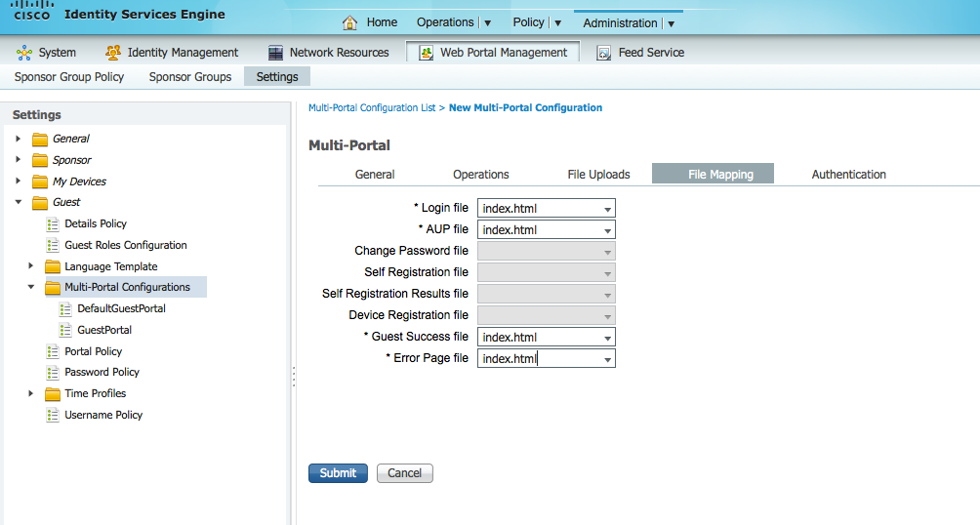The image size is (980, 525).
Task: Click the My Devices folder icon
Action: pos(40,182)
